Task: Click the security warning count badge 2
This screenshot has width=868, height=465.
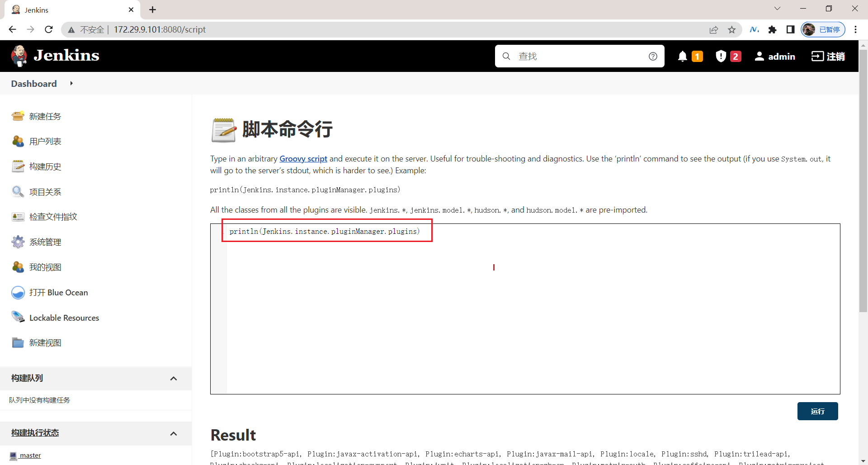Action: [736, 56]
